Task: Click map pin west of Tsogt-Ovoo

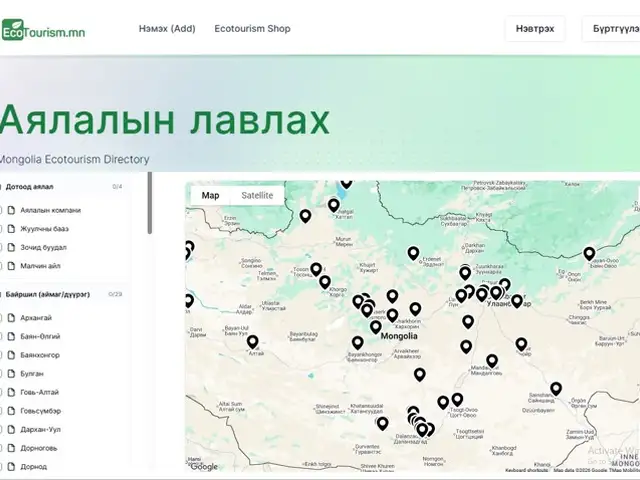Action: point(443,403)
